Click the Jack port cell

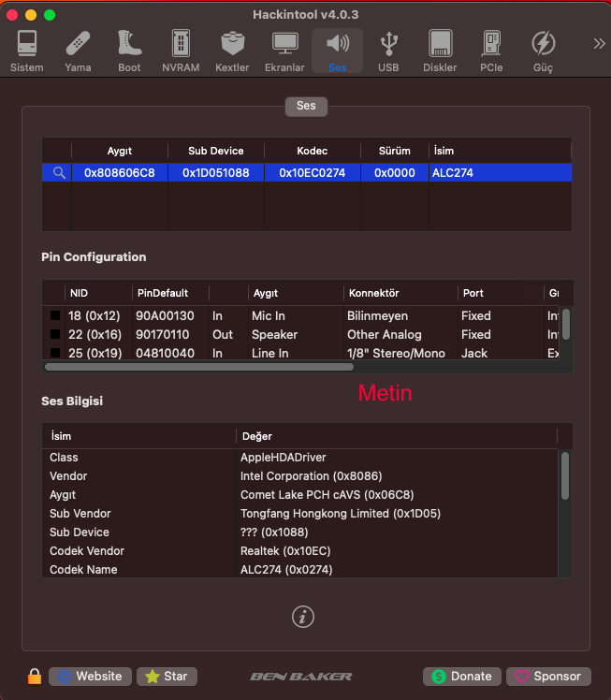(x=474, y=353)
